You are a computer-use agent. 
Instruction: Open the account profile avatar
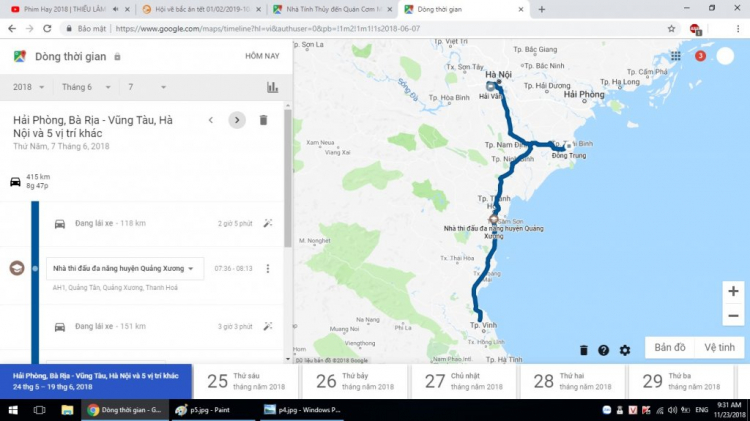(x=725, y=56)
